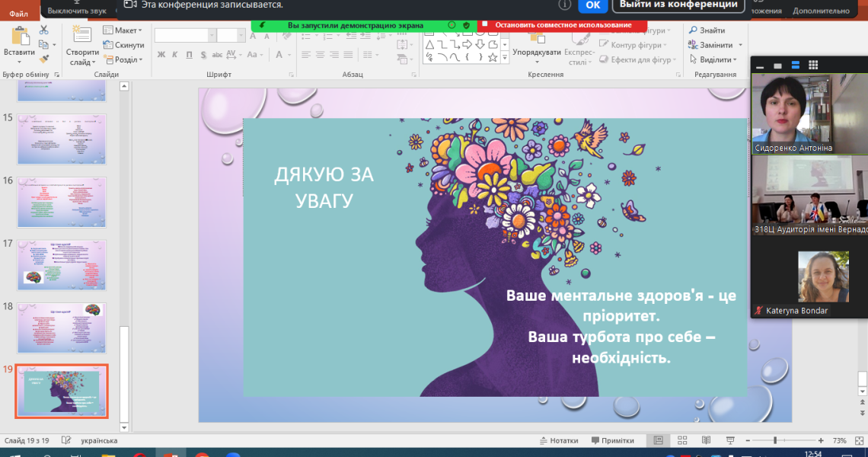868x457 pixels.
Task: Open Буфер обміну dialog launcher
Action: tap(56, 74)
